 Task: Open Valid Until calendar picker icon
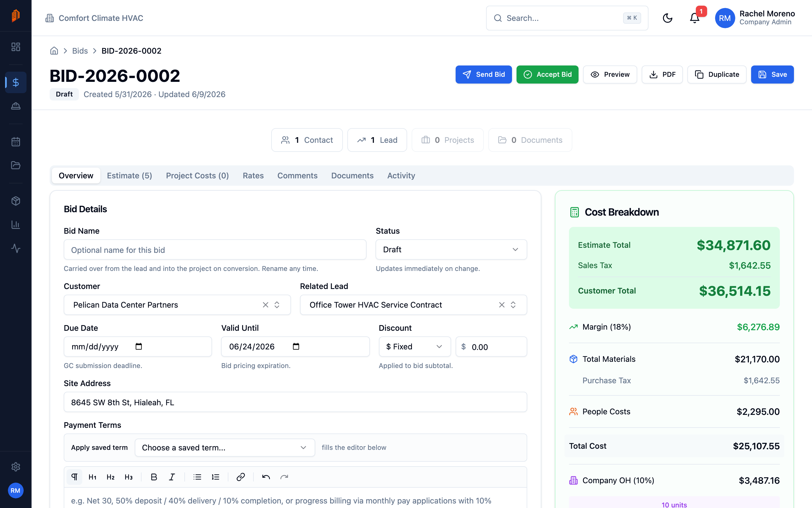(296, 346)
